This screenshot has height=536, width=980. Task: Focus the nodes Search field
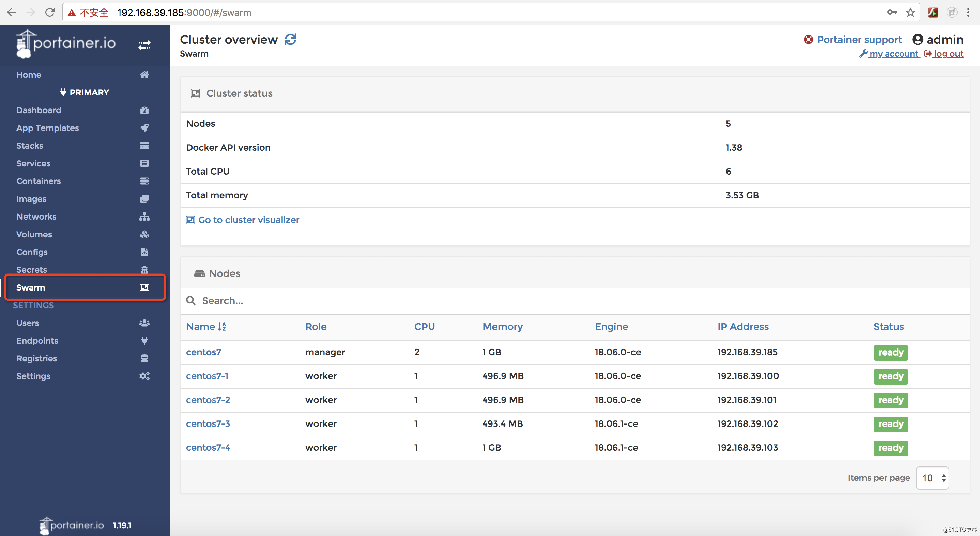point(575,301)
